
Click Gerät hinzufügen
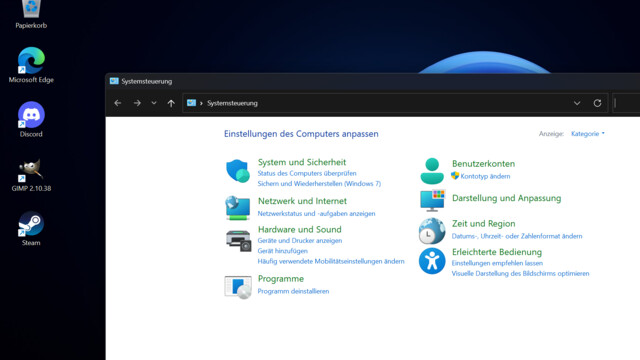[x=282, y=251]
